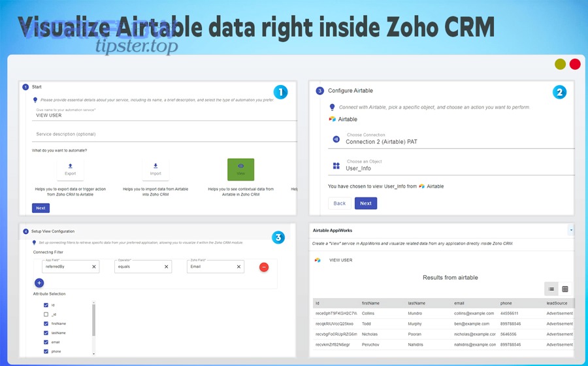Click Next in the Start panel
This screenshot has width=588, height=366.
click(41, 208)
